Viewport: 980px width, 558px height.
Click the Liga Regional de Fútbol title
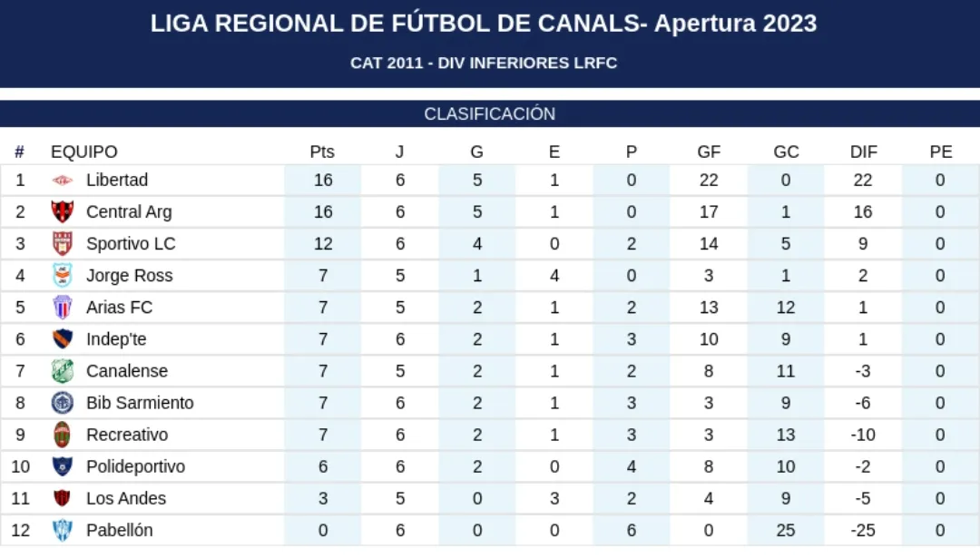[484, 24]
